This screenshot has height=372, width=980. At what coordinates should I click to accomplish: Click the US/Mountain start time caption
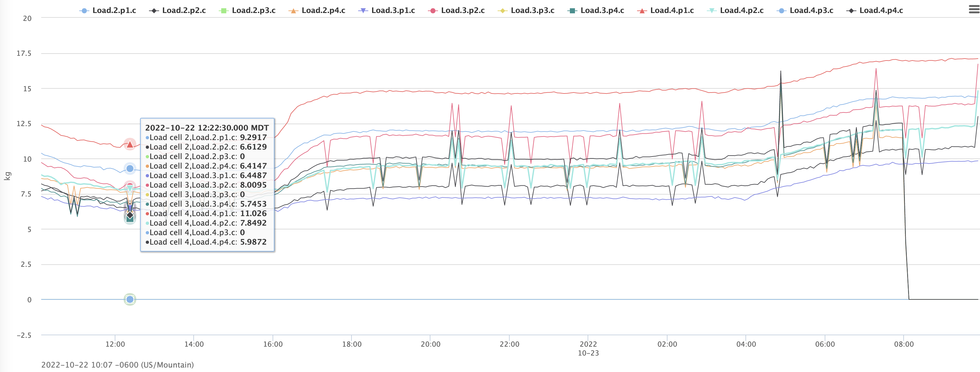point(117,365)
